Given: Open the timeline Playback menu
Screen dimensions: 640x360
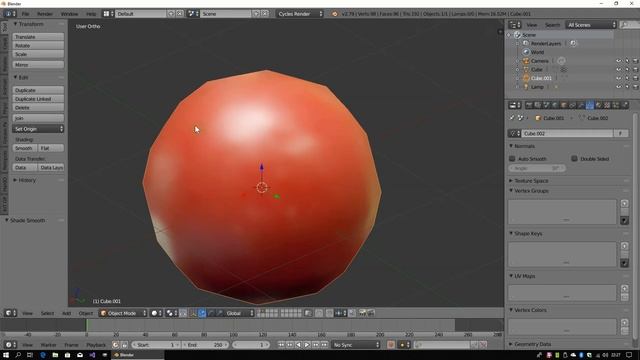Looking at the screenshot, I should coord(96,345).
